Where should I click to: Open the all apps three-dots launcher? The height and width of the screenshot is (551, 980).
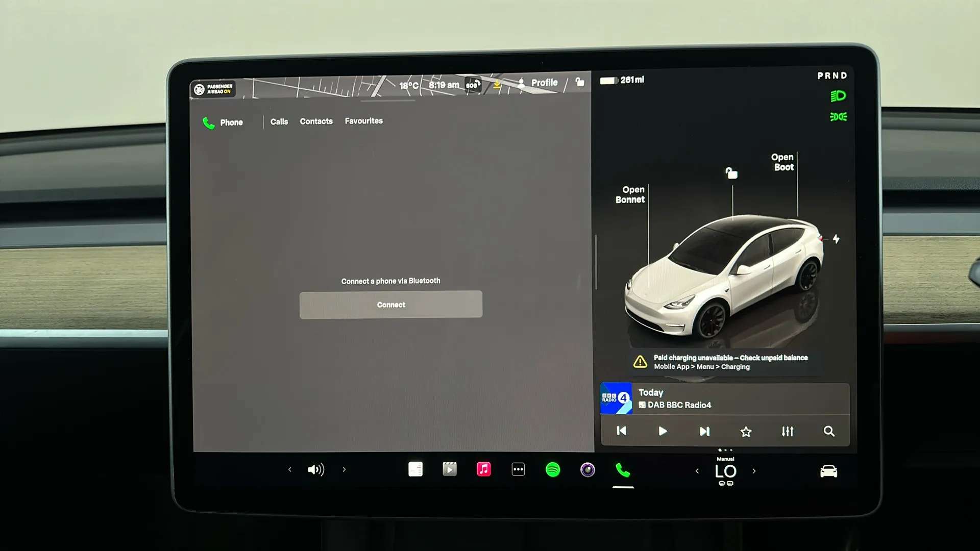click(518, 469)
